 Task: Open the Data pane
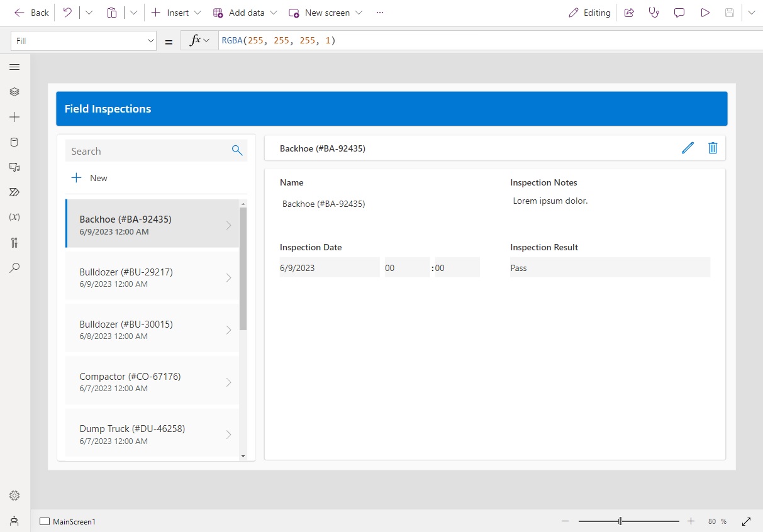[14, 141]
